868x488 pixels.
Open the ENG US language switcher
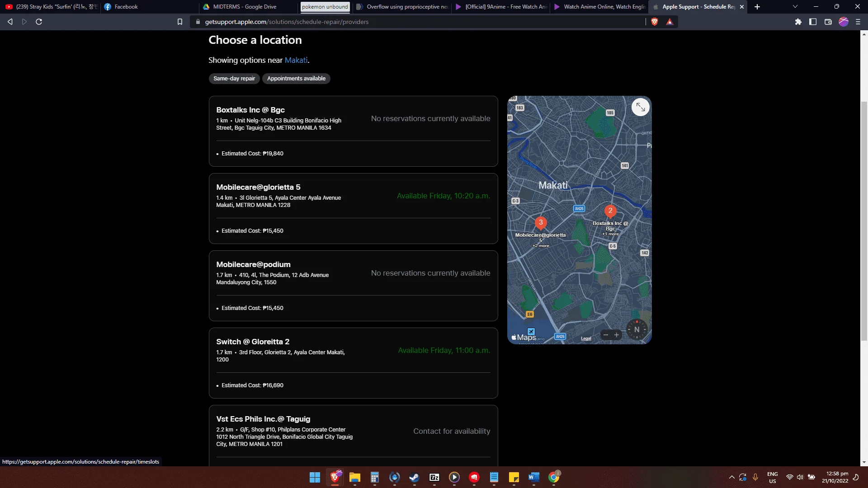pos(772,477)
